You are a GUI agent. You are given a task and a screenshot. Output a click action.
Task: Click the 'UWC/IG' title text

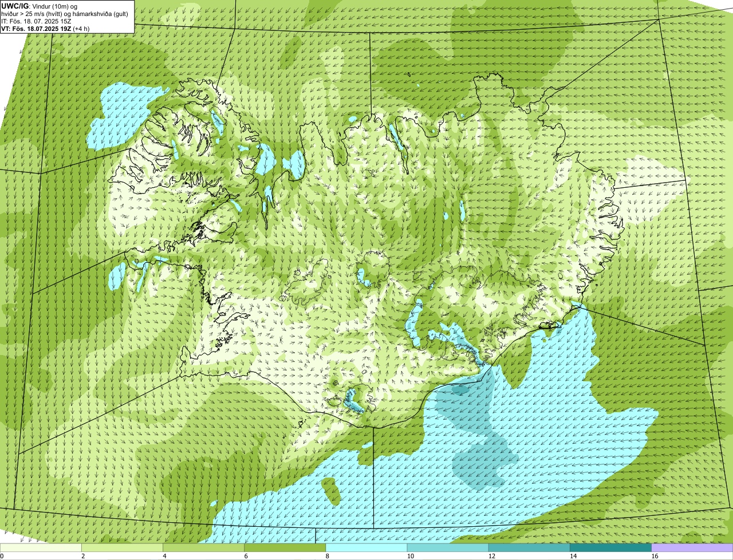tap(14, 6)
